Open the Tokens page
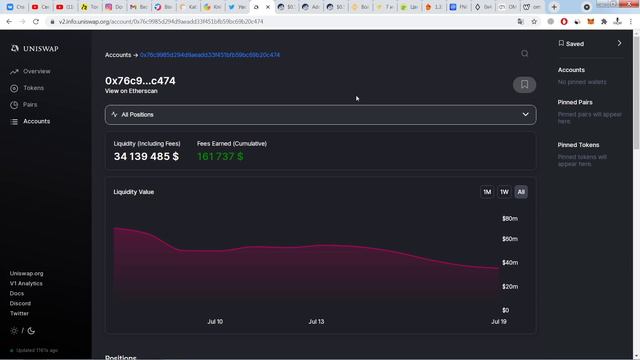Image resolution: width=640 pixels, height=360 pixels. [33, 88]
